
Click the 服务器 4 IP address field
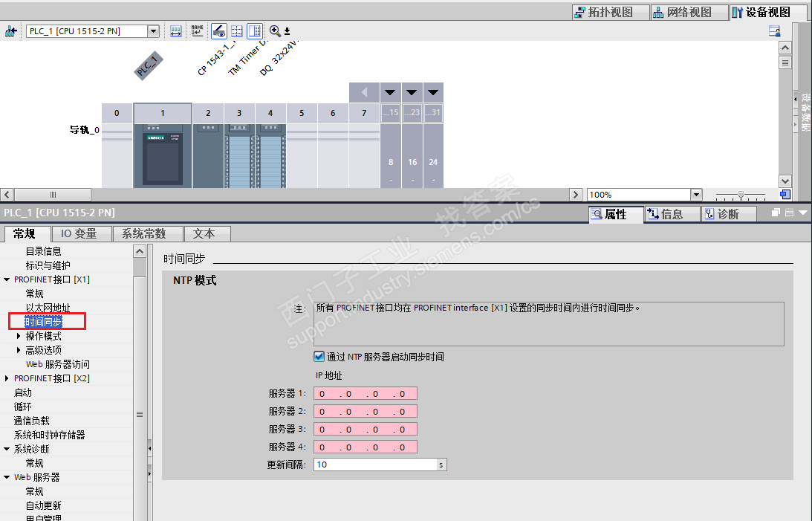pos(365,447)
